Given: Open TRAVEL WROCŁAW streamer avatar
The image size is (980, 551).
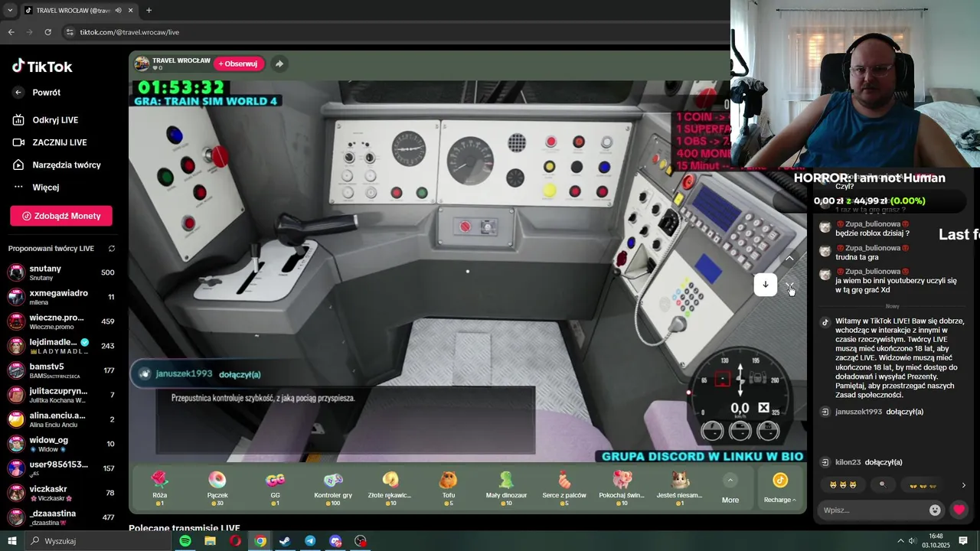Looking at the screenshot, I should pos(142,64).
